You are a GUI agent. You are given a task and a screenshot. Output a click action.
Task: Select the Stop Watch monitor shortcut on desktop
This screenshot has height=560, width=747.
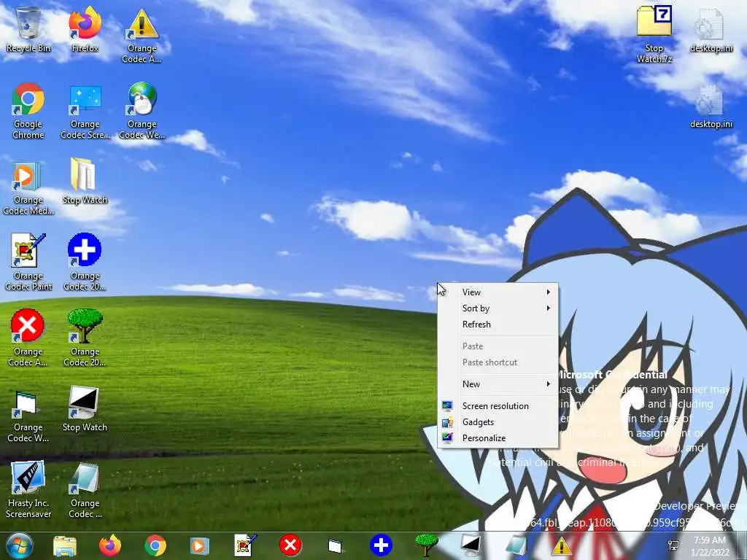pyautogui.click(x=85, y=409)
